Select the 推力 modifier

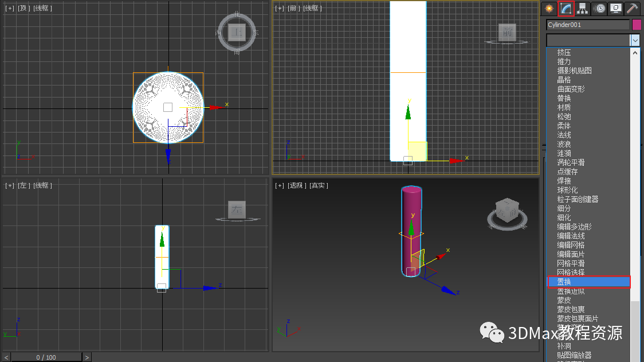564,61
